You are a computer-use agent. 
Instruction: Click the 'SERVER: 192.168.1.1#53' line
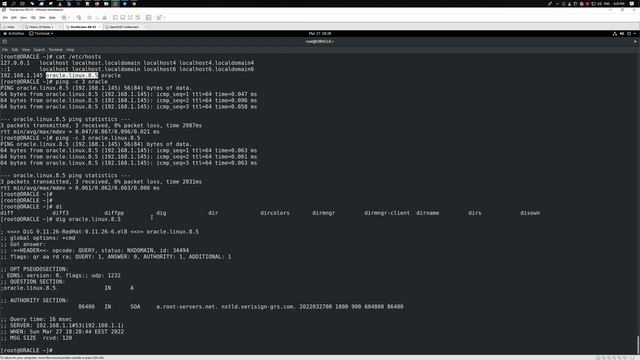(62, 326)
